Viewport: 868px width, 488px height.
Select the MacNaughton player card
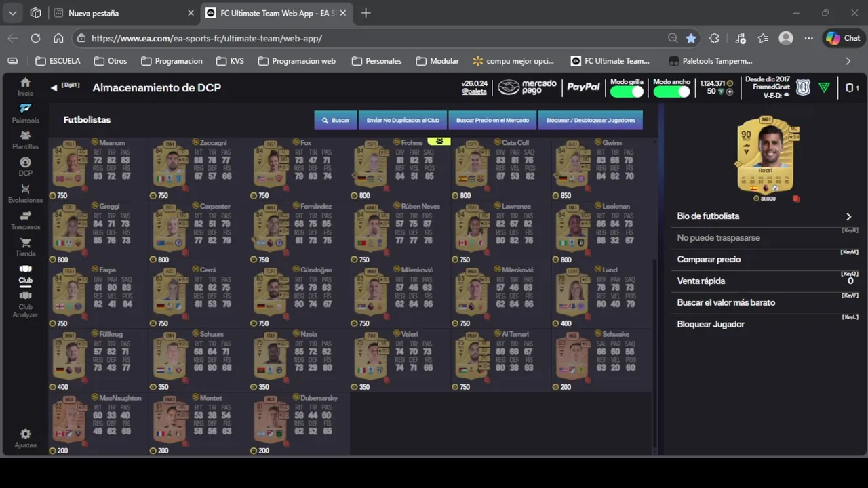click(x=99, y=424)
